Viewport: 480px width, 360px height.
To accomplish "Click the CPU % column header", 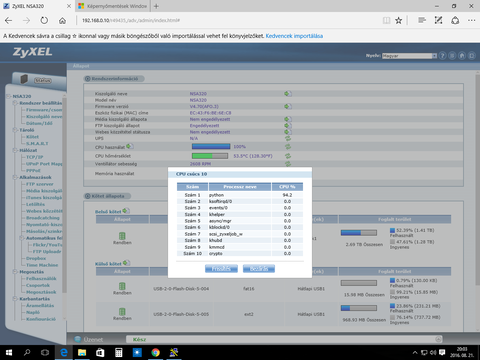I will 287,187.
